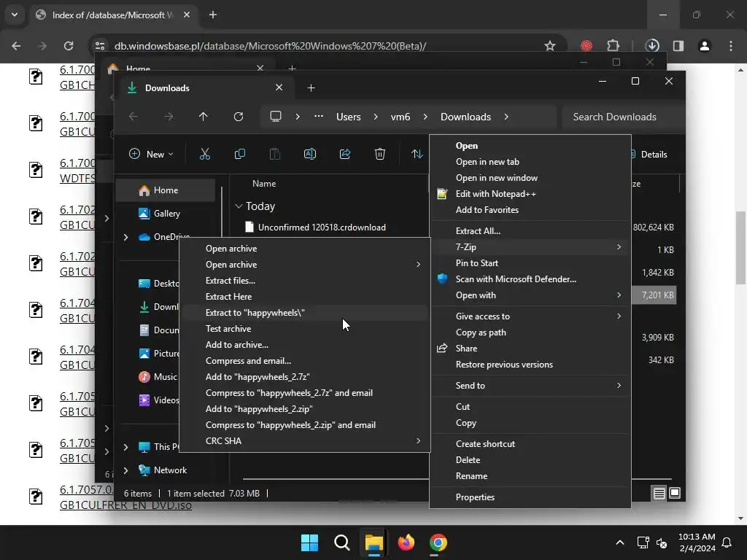Open the New dropdown in Explorer toolbar

151,154
